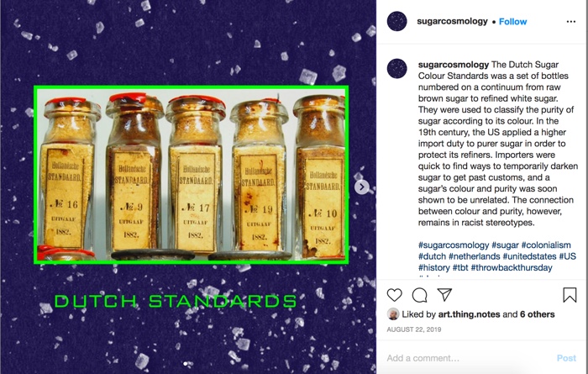
Task: Follow the sugarcosmology account
Action: (512, 22)
